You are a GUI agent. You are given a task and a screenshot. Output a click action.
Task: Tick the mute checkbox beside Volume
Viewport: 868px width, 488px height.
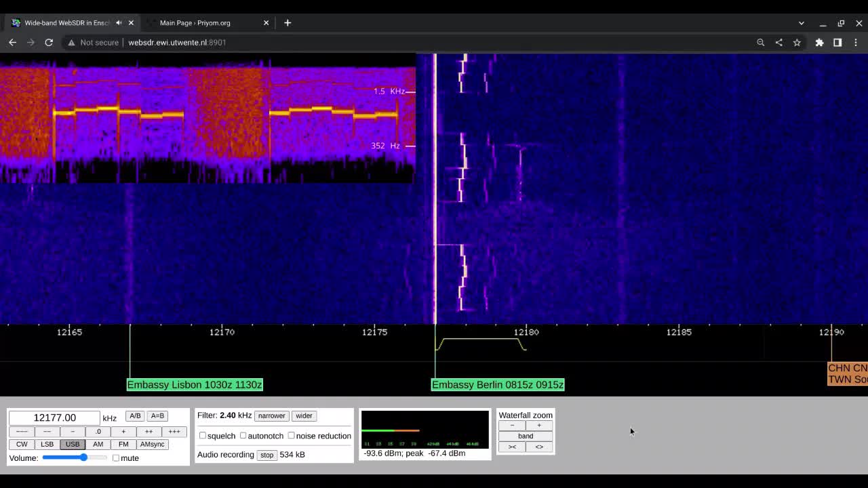116,458
